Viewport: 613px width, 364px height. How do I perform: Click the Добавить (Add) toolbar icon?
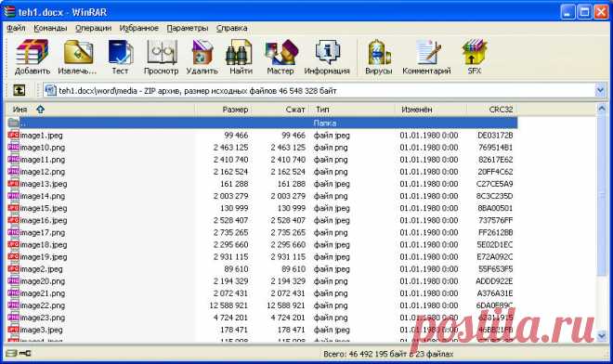point(33,57)
